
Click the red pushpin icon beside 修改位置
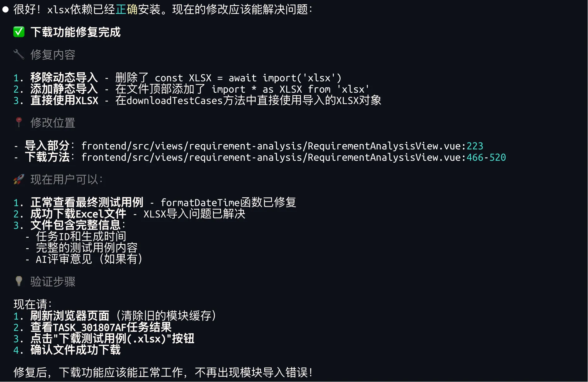tap(19, 122)
